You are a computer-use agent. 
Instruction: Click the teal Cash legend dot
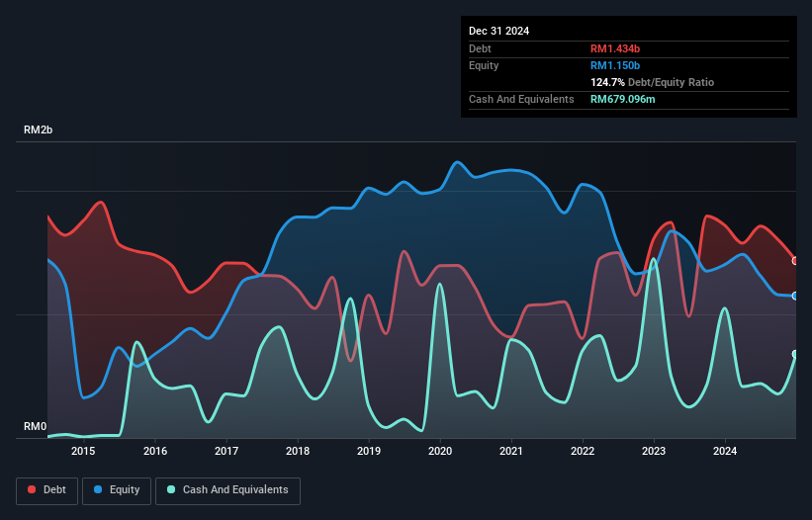[171, 489]
